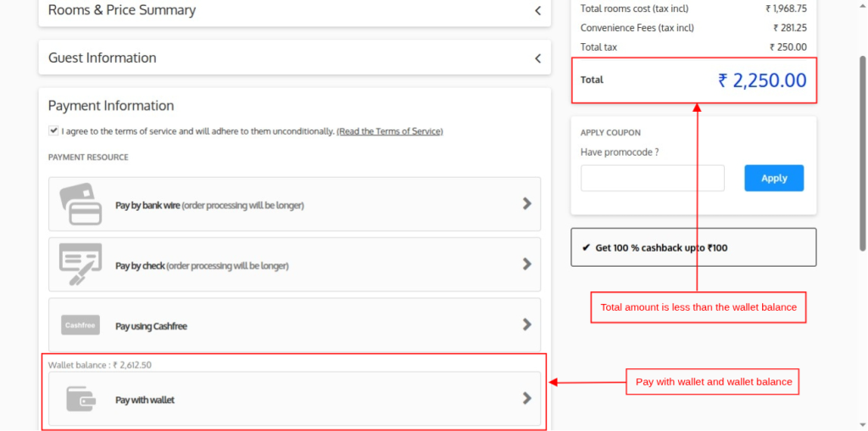
Task: Click the Cashfree logo icon
Action: (81, 325)
